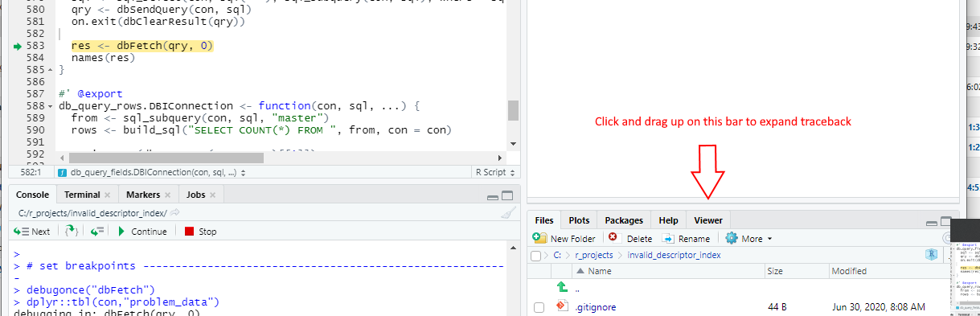Clear console using the broom icon
The width and height of the screenshot is (980, 316).
(x=507, y=213)
